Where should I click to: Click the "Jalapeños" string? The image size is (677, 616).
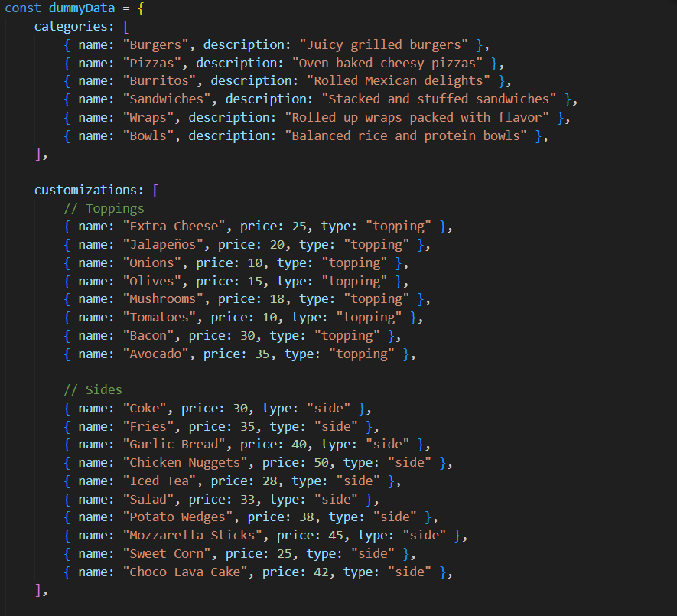pos(163,245)
